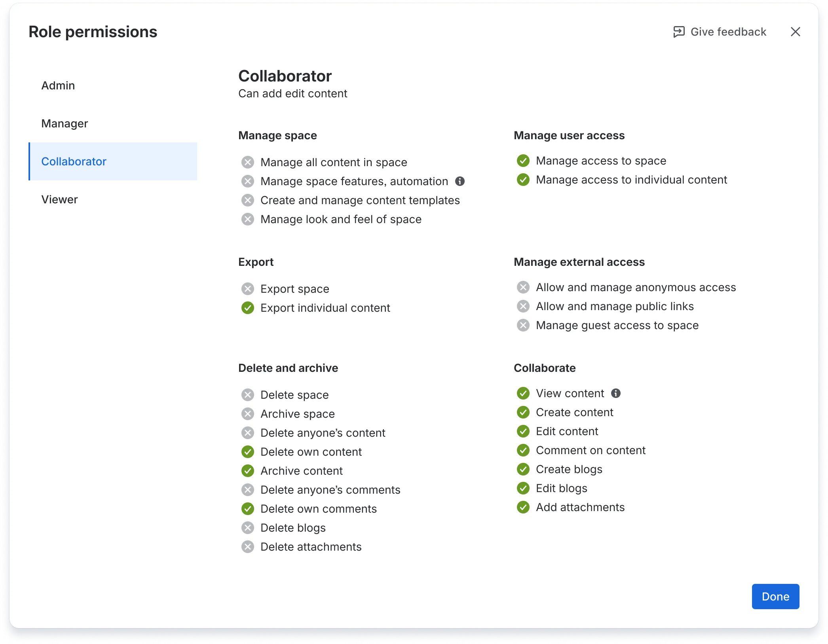Click gray X icon for Manage all content
Viewport: 828px width, 644px height.
point(248,162)
